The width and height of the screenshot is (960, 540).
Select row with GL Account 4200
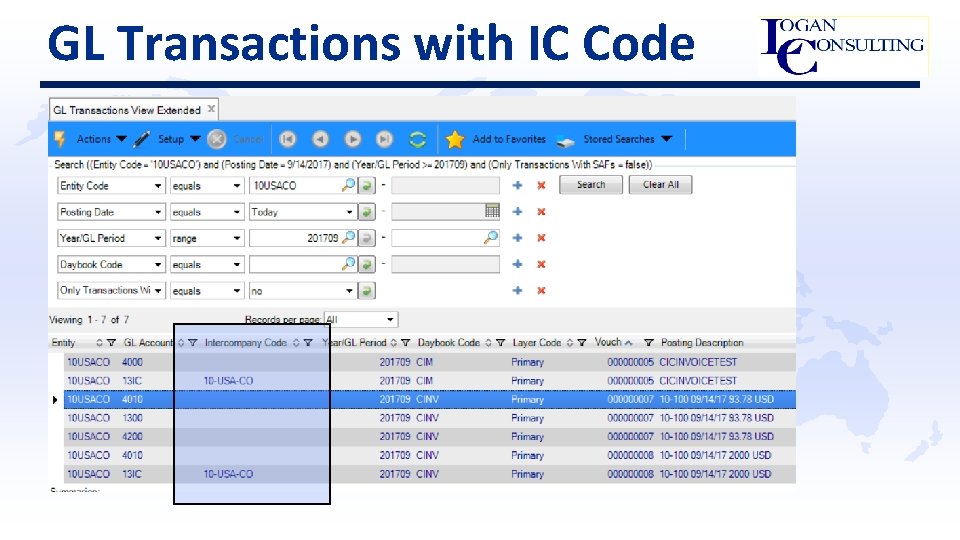(x=430, y=437)
